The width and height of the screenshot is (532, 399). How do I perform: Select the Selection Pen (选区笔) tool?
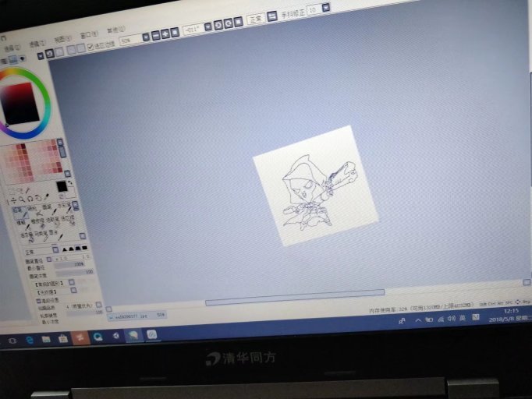[x=54, y=221]
